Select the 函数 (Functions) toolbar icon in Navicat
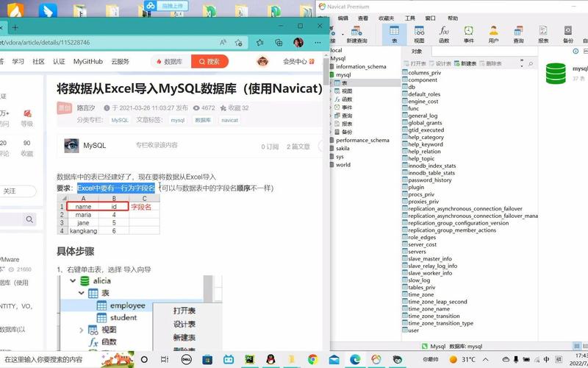Screen dimensions: 588x368 pos(444,34)
